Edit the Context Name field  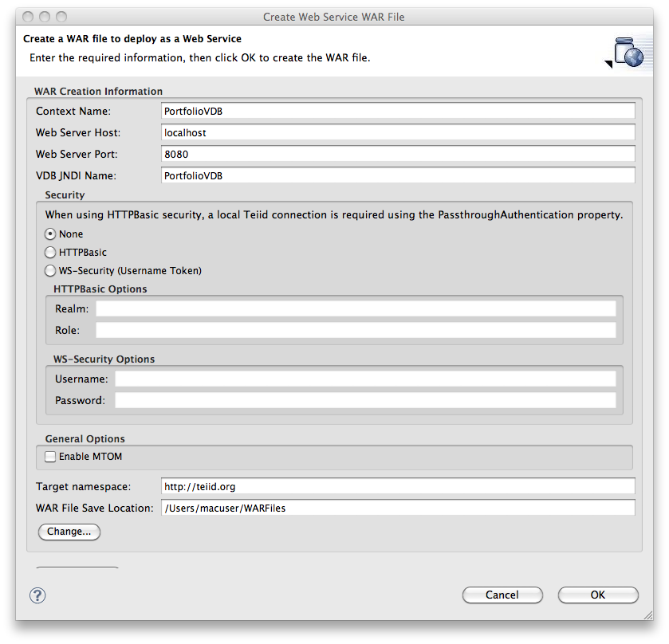click(x=397, y=111)
